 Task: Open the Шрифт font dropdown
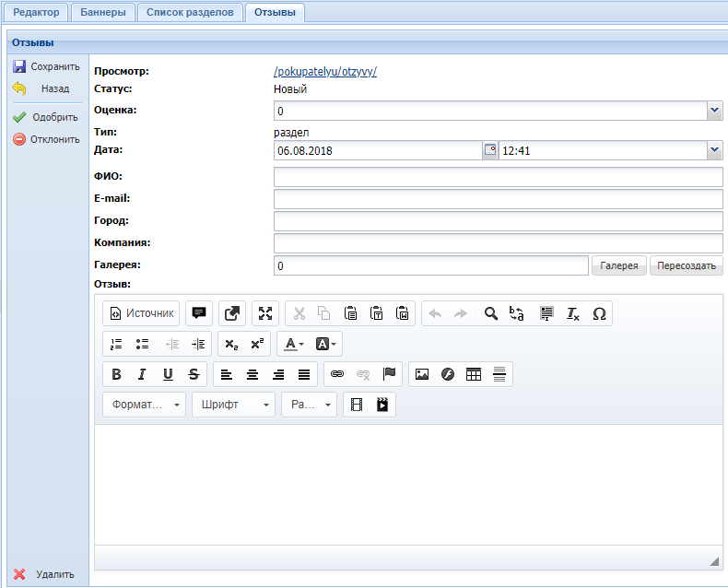pyautogui.click(x=233, y=405)
